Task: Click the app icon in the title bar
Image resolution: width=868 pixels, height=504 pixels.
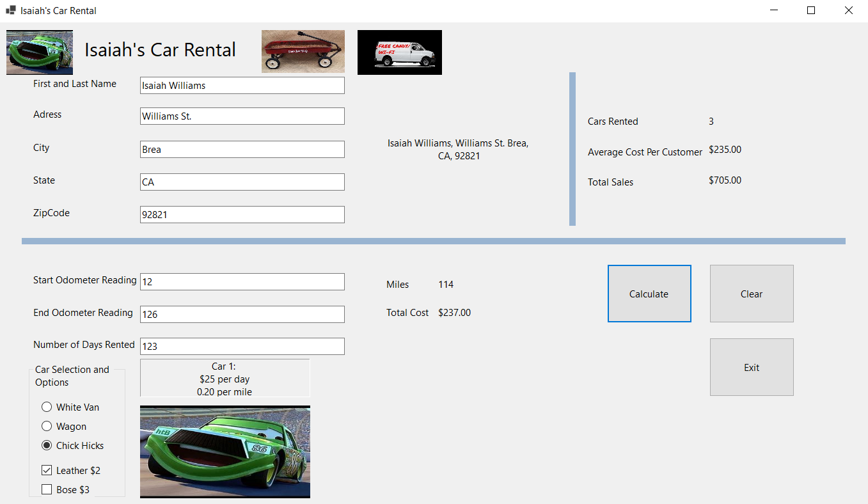Action: pos(10,10)
